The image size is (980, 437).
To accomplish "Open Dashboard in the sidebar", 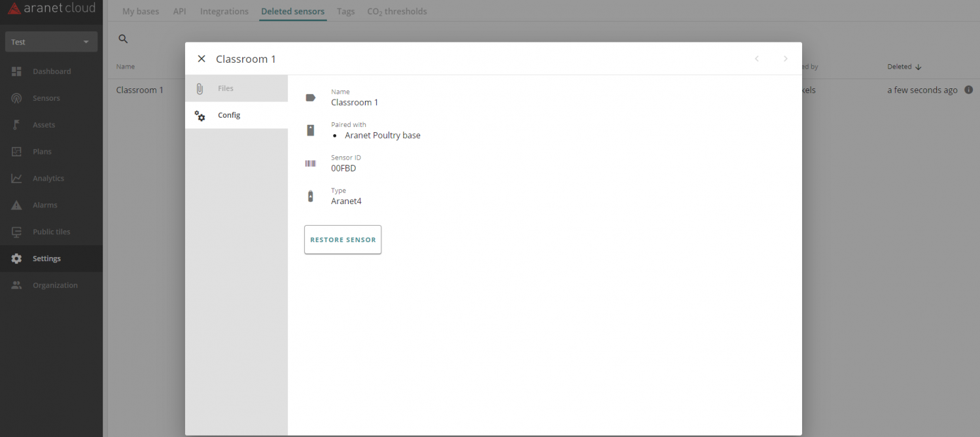I will [51, 71].
